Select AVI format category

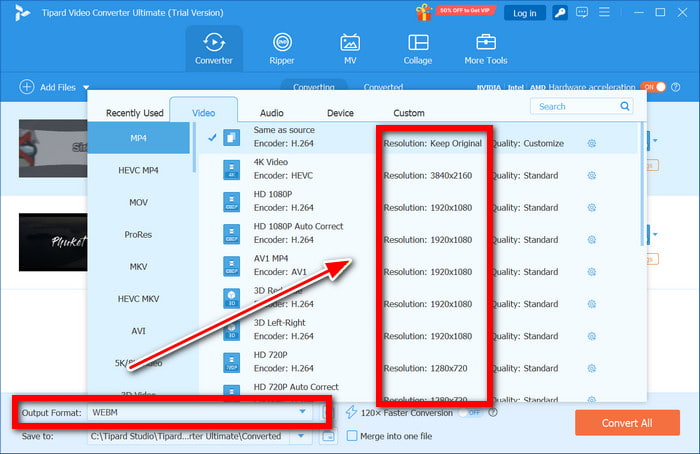138,331
